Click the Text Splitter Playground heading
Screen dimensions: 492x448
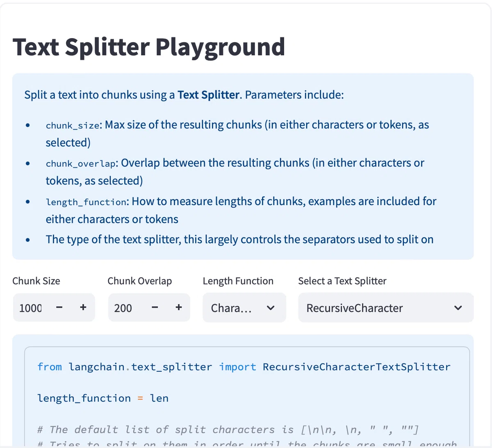coord(149,47)
